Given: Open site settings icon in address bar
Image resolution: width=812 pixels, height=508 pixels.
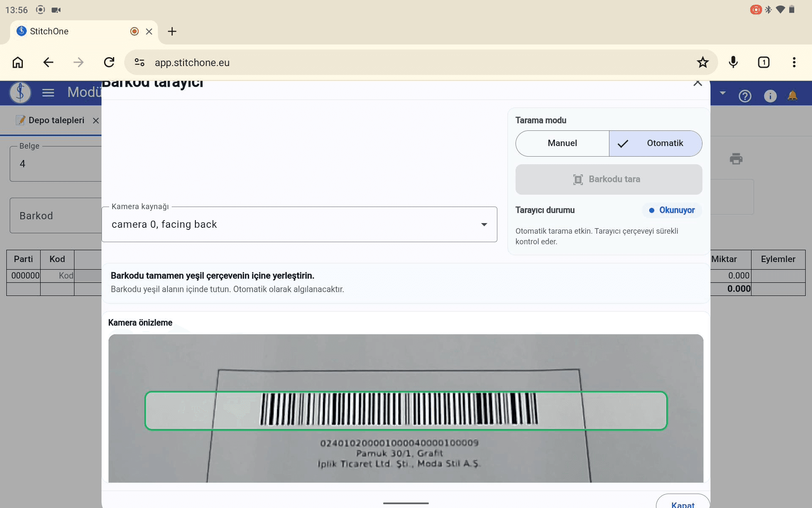Looking at the screenshot, I should [140, 63].
